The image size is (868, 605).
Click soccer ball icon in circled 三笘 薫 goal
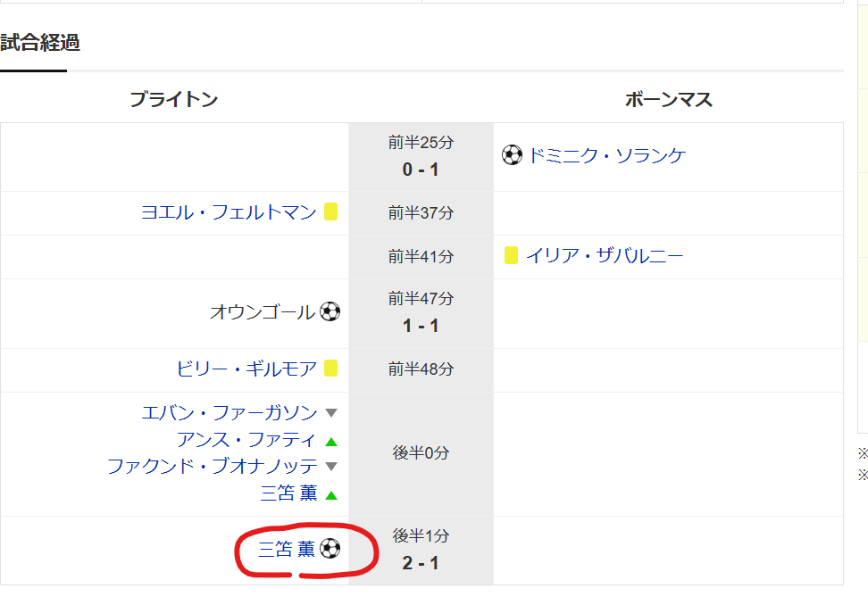330,549
